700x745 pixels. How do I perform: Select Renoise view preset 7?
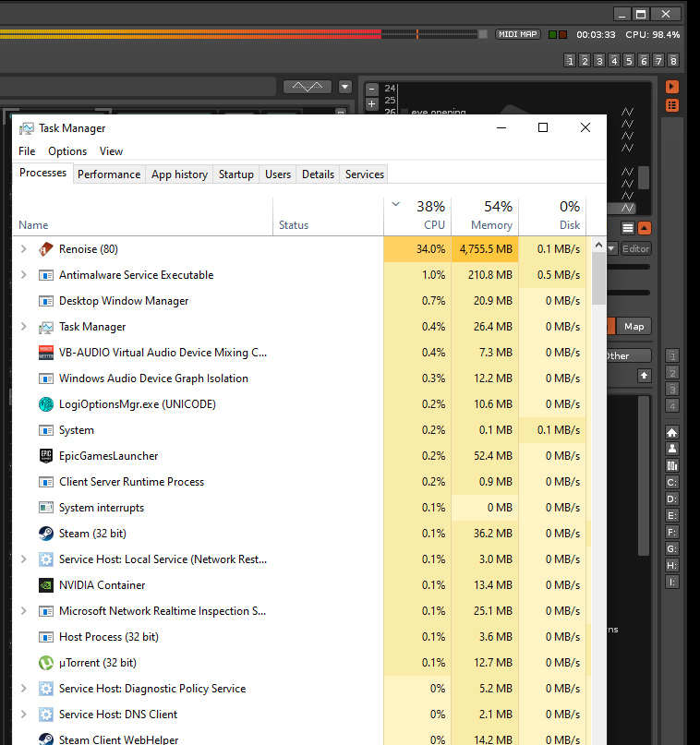[x=658, y=60]
